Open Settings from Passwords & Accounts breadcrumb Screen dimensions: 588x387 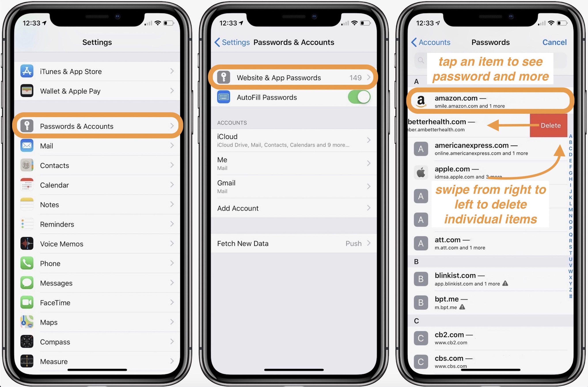[229, 42]
